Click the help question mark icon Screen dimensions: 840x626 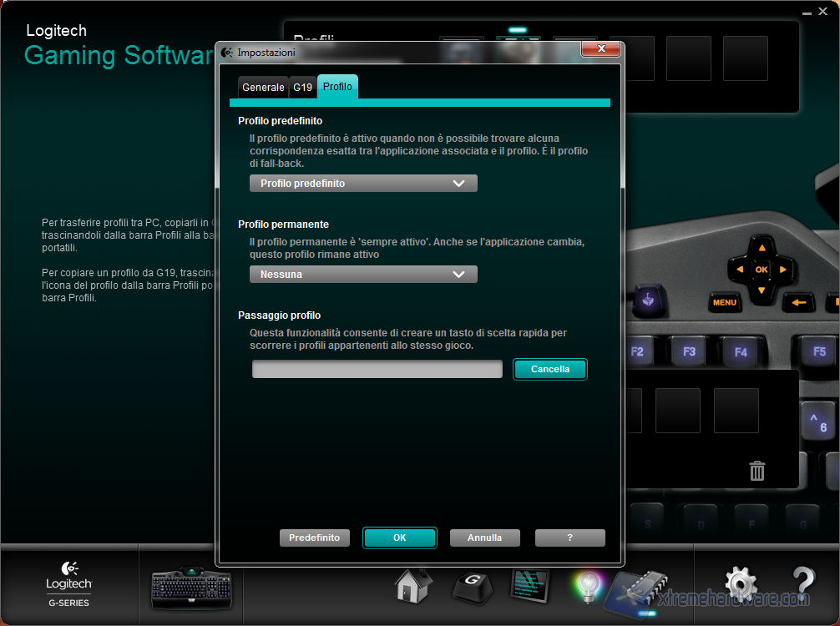[x=802, y=585]
